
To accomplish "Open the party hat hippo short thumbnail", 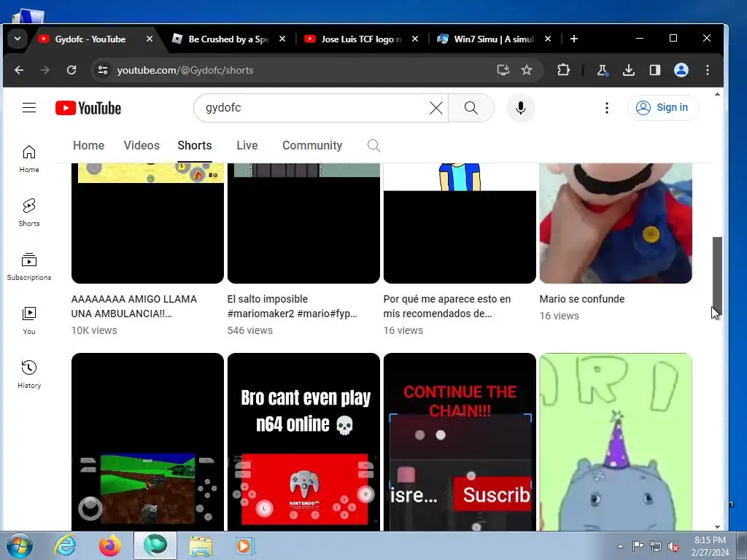I will [x=616, y=442].
